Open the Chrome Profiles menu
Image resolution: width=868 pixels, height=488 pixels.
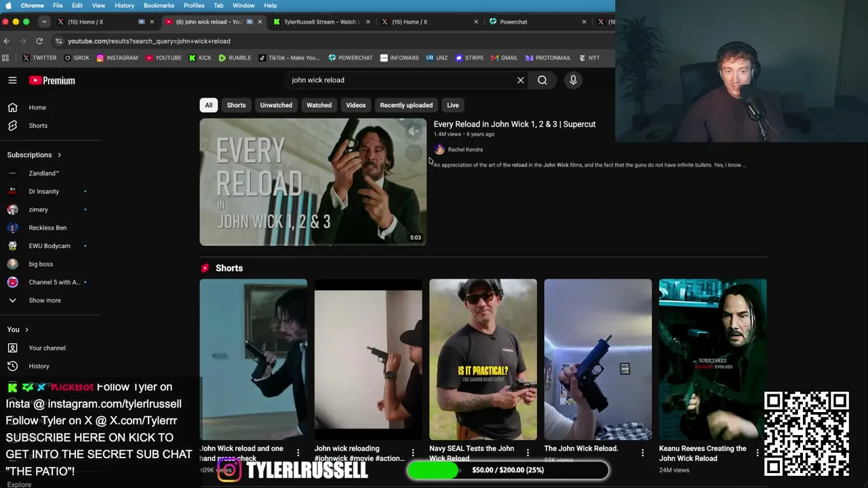194,5
